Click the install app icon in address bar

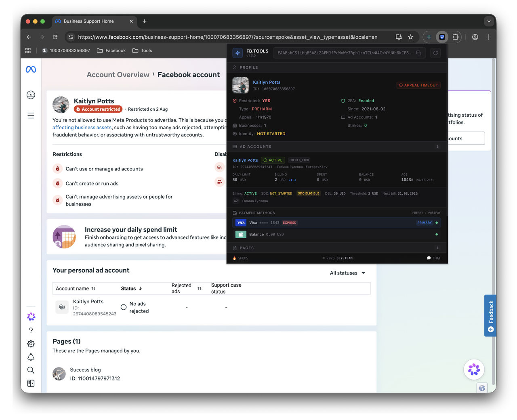point(399,37)
